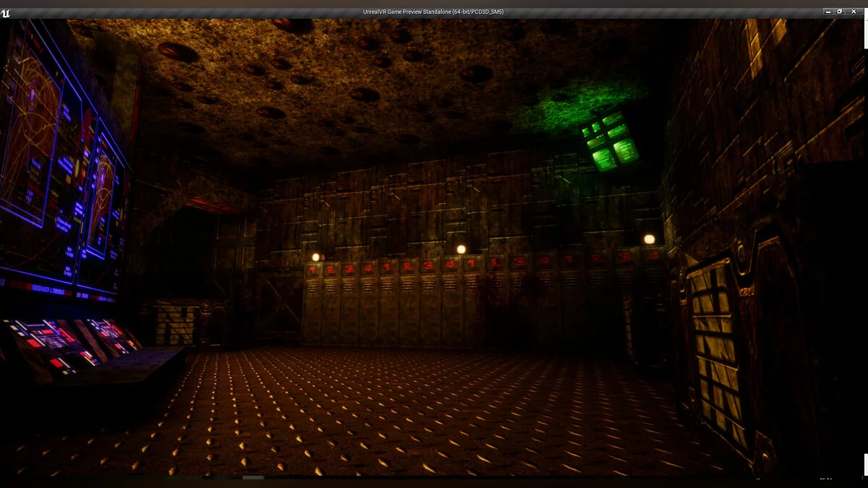Click the leftmost orange lamp above the lockers
Screen dimensions: 868x488
coord(315,257)
